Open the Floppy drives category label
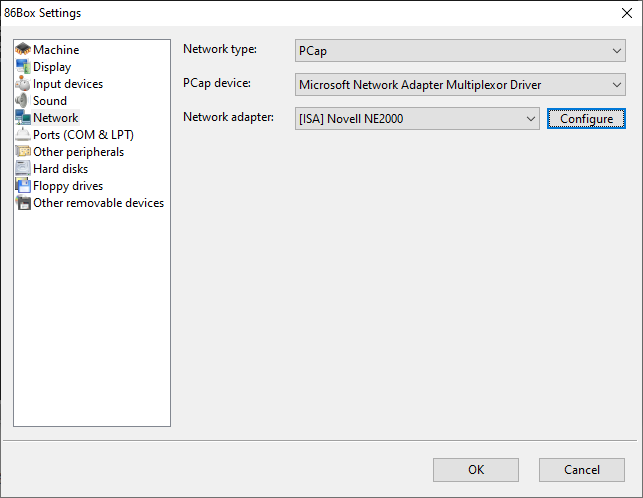This screenshot has width=643, height=498. coord(68,186)
